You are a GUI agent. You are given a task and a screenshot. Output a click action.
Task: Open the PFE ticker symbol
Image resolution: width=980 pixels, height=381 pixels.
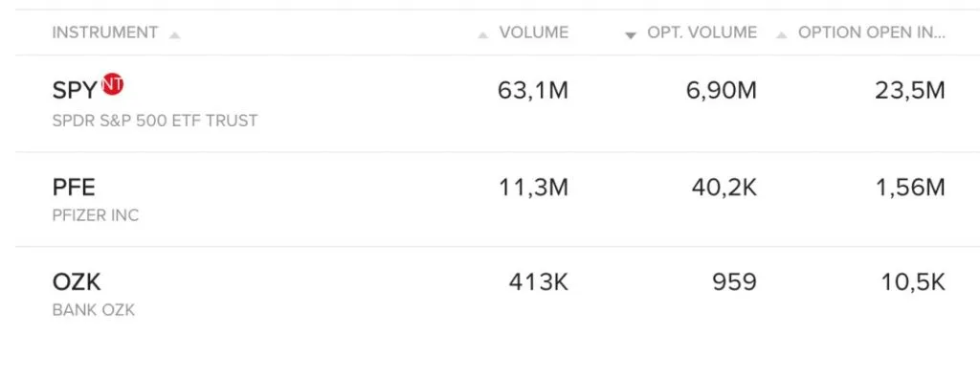(74, 188)
